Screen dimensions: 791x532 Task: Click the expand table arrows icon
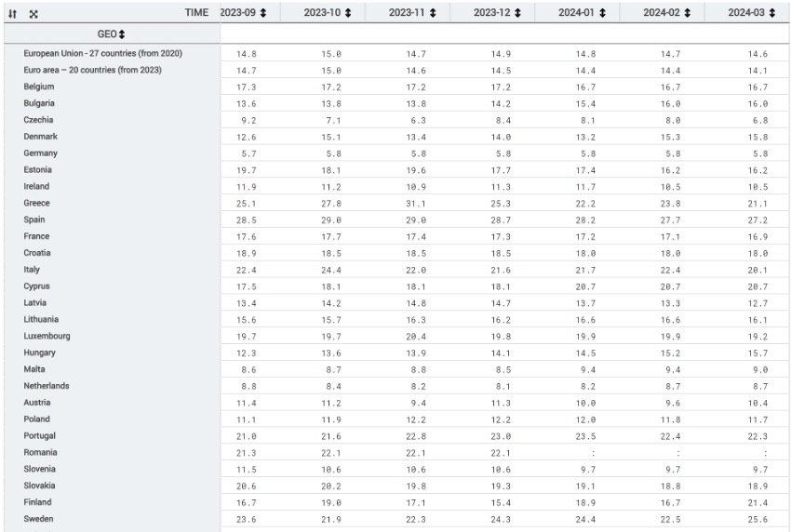point(34,14)
